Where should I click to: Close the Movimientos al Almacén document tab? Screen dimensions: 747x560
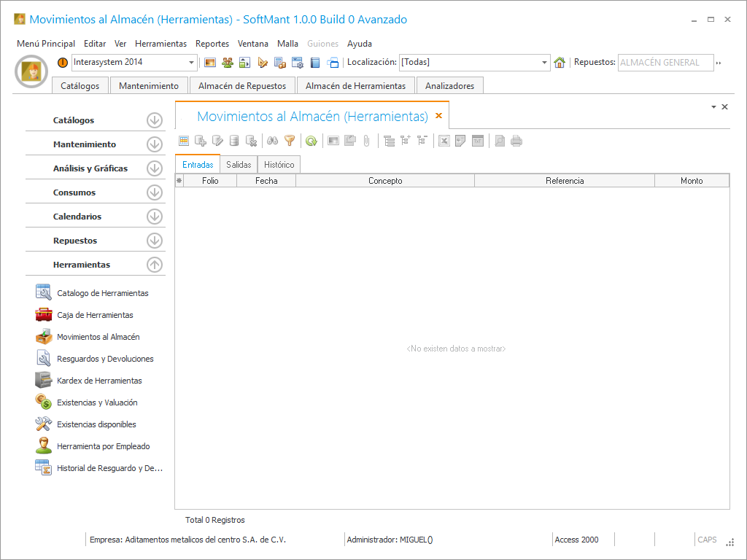click(x=438, y=116)
